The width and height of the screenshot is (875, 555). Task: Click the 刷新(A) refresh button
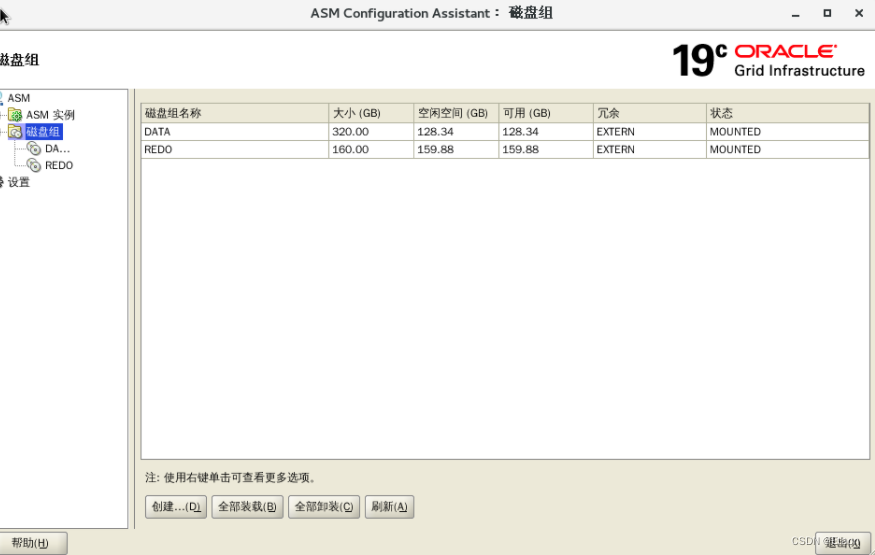coord(390,507)
